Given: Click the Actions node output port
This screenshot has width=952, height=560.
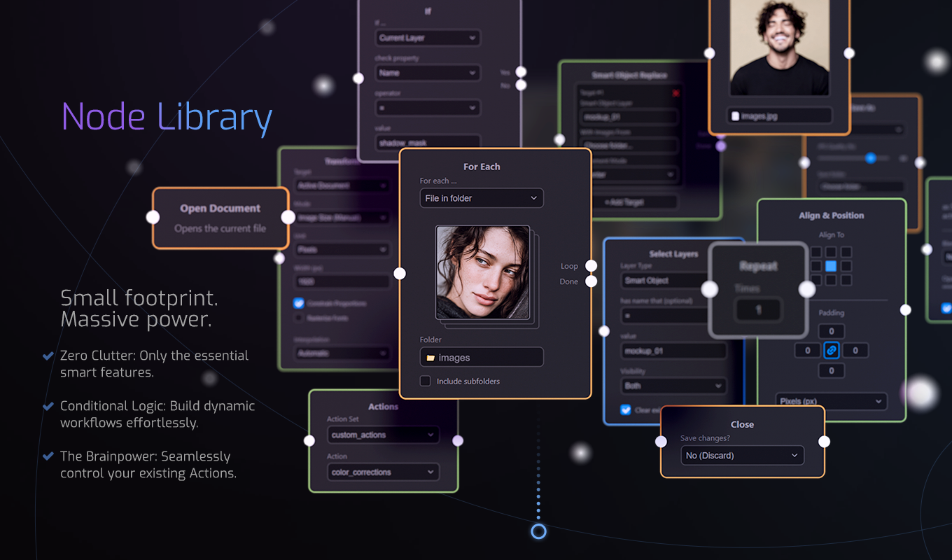Looking at the screenshot, I should (x=458, y=440).
